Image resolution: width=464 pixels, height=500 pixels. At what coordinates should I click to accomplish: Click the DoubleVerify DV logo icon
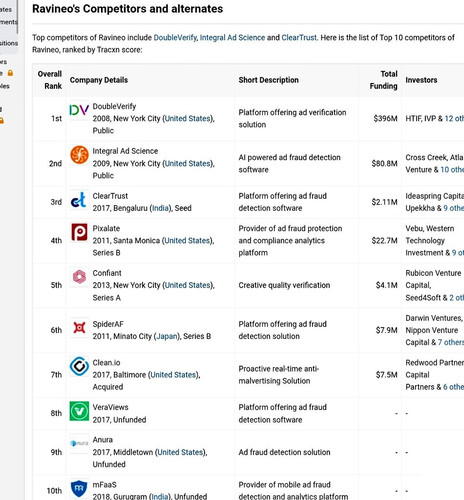click(x=79, y=110)
